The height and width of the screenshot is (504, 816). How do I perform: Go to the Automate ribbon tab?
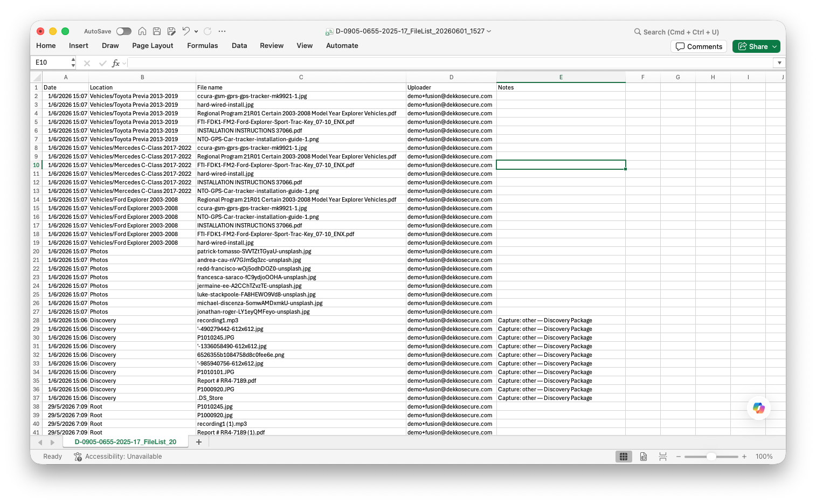click(x=342, y=46)
